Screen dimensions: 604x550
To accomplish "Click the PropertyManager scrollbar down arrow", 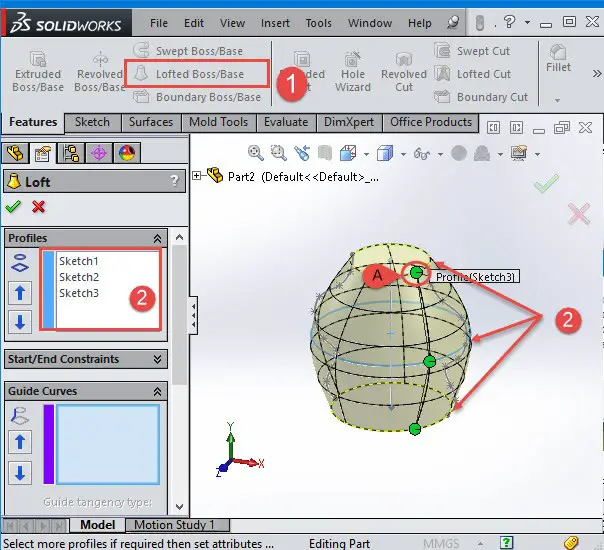I will click(180, 507).
